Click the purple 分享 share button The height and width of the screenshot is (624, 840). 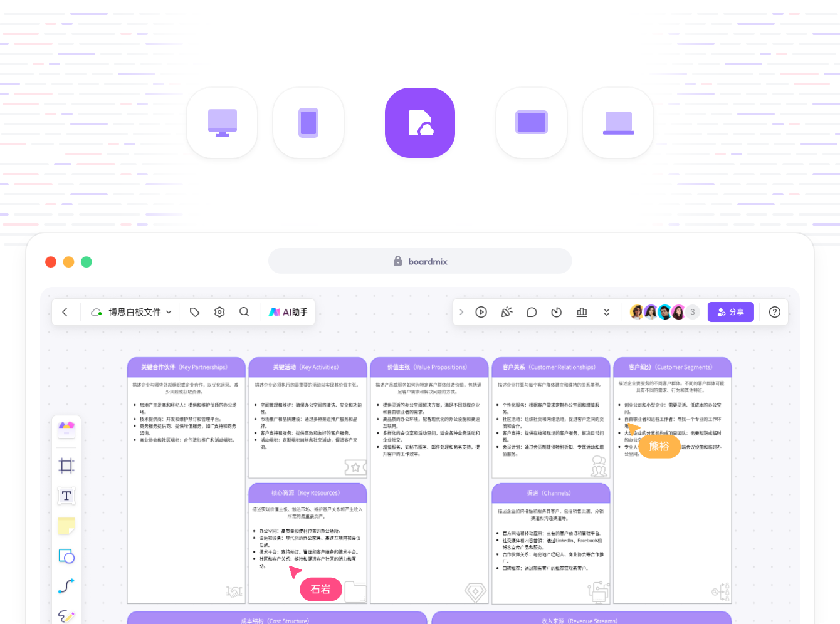tap(731, 312)
